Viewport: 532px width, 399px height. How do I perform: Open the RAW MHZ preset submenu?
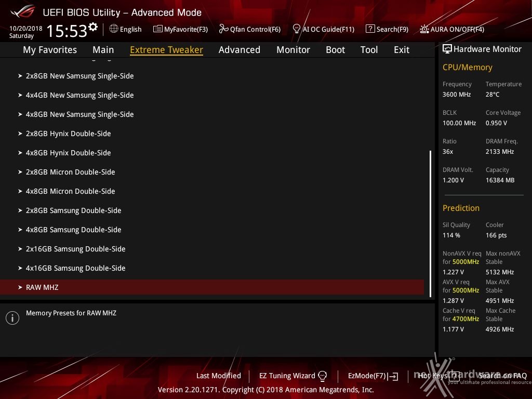coord(212,287)
